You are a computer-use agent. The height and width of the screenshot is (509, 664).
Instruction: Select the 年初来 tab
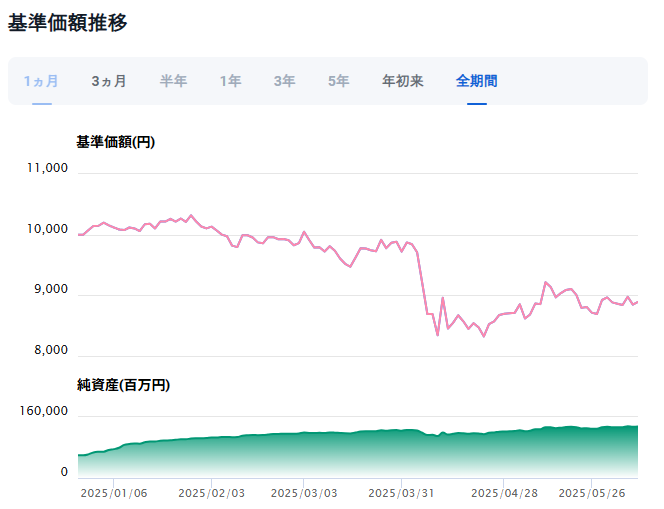[403, 81]
